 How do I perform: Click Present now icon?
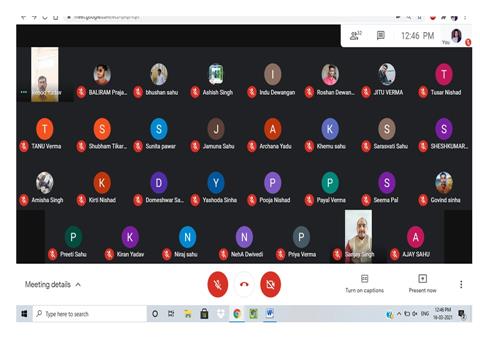click(422, 284)
